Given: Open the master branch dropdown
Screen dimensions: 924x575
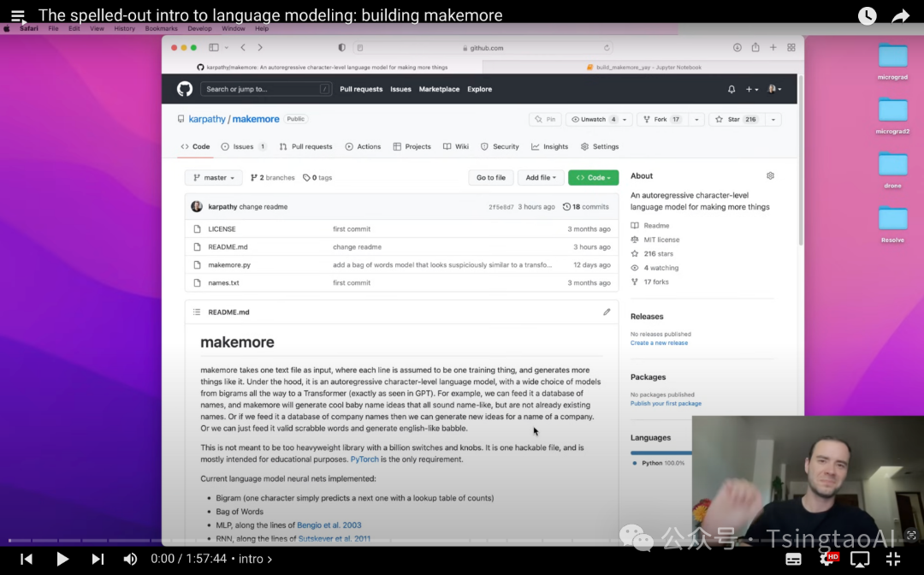Looking at the screenshot, I should tap(213, 177).
